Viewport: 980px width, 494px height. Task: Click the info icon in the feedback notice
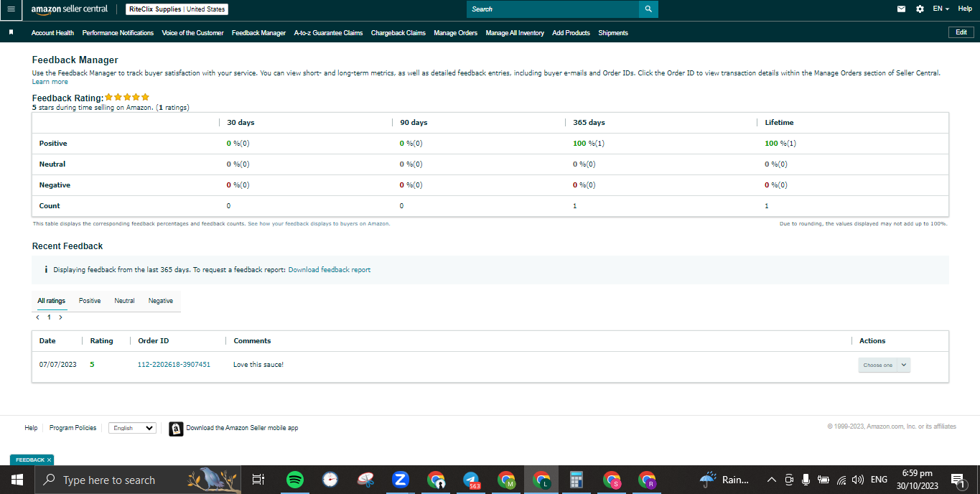point(46,270)
